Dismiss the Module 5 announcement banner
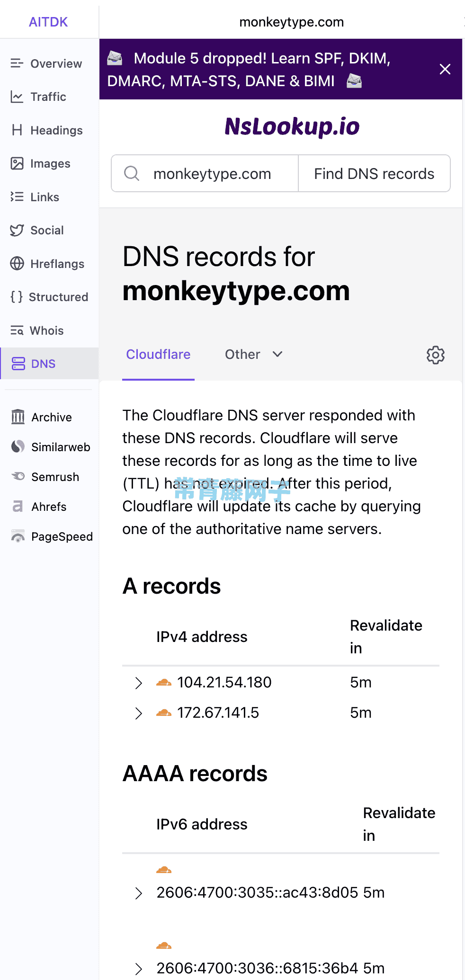The height and width of the screenshot is (980, 465). (445, 69)
